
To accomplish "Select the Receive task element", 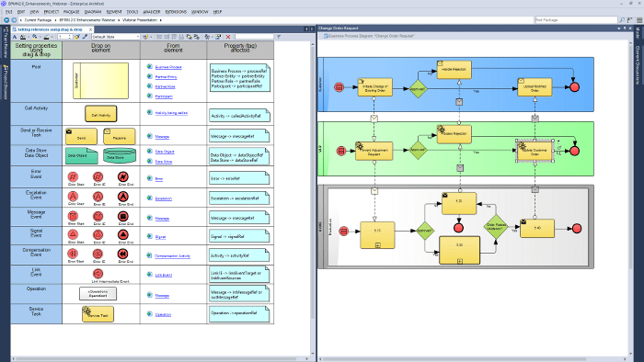I will click(x=119, y=136).
